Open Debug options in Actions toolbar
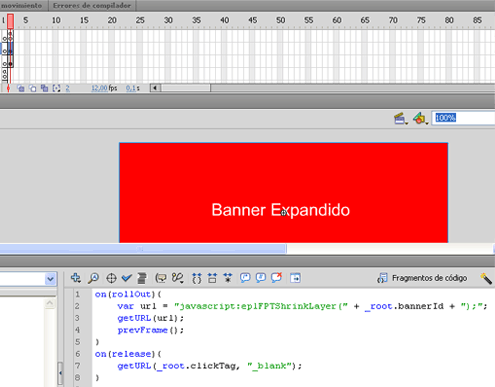This screenshot has width=495, height=387. [178, 278]
